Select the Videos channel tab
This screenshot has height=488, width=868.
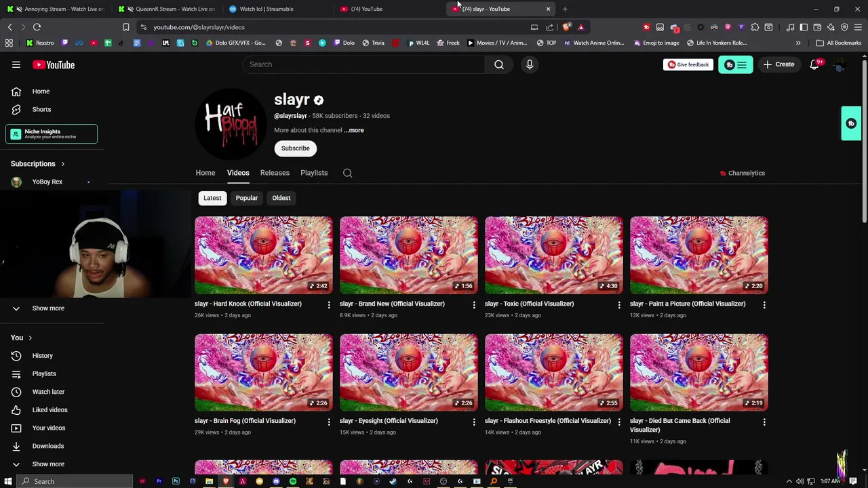pos(238,173)
